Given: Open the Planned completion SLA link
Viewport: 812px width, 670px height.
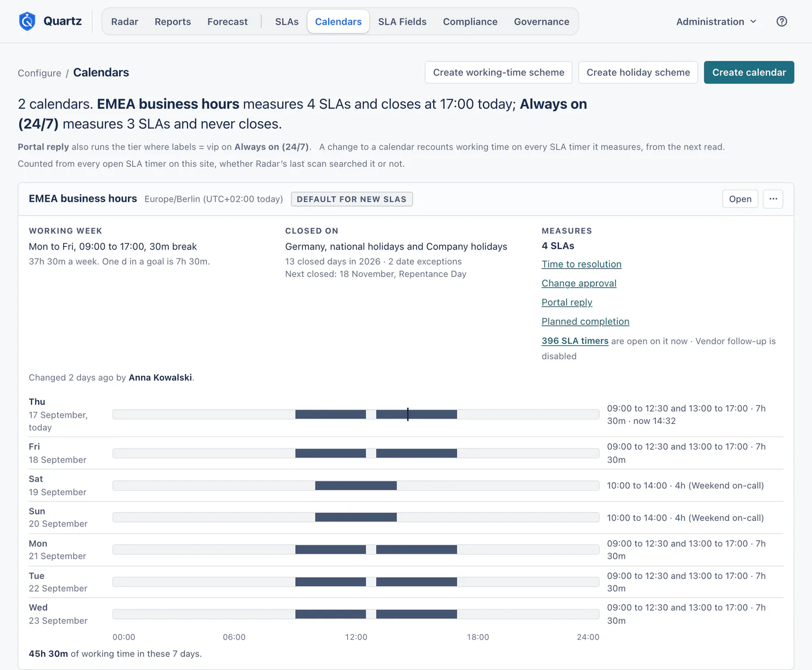Looking at the screenshot, I should tap(585, 322).
